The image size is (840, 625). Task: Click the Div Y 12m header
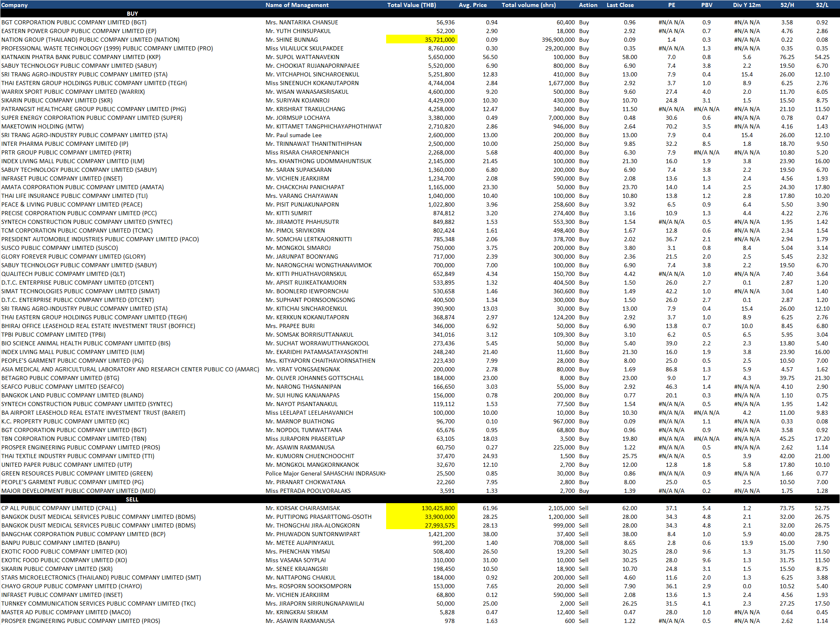(x=747, y=5)
